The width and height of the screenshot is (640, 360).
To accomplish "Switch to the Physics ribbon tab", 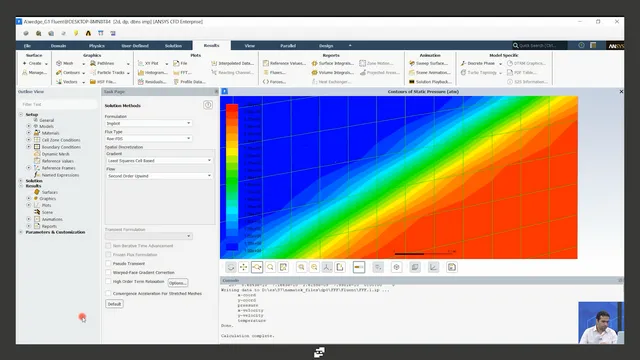I will click(x=97, y=46).
